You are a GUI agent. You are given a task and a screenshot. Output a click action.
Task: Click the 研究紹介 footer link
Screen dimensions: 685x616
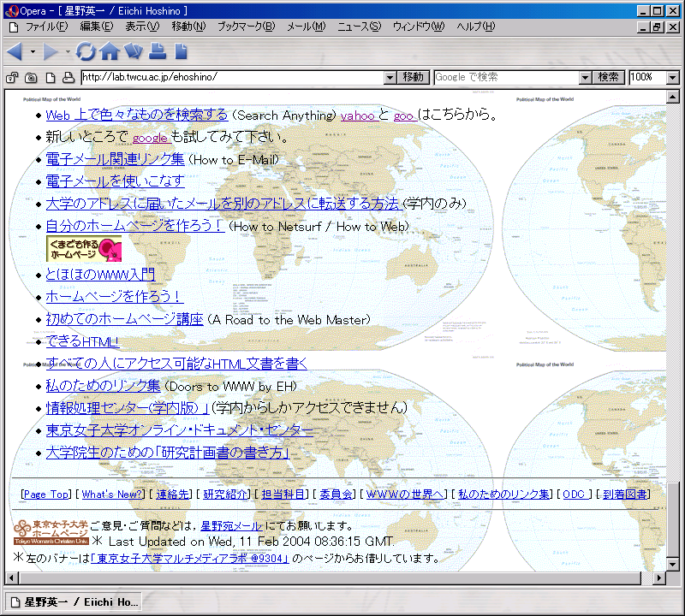(x=225, y=495)
